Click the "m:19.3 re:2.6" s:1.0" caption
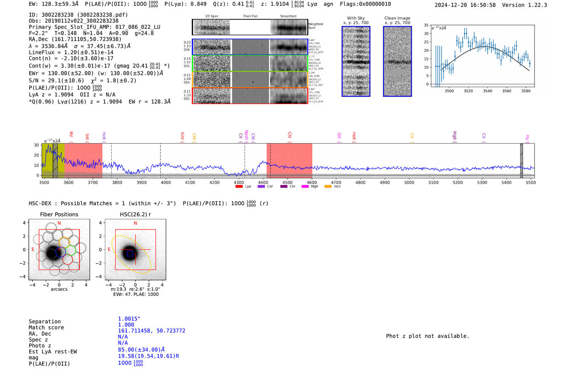Screen dimensions: 576x392 tap(135, 289)
